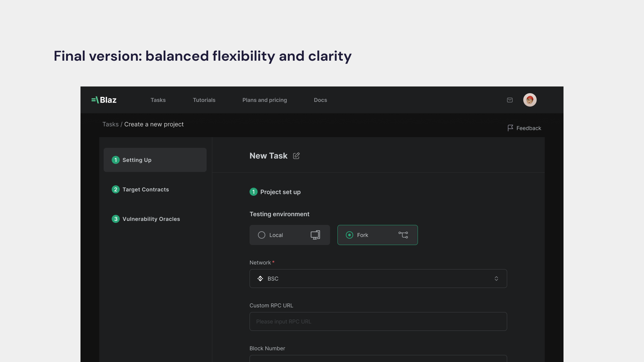Switch to Vulnerability Oracles step
The height and width of the screenshot is (362, 644).
pos(151,219)
